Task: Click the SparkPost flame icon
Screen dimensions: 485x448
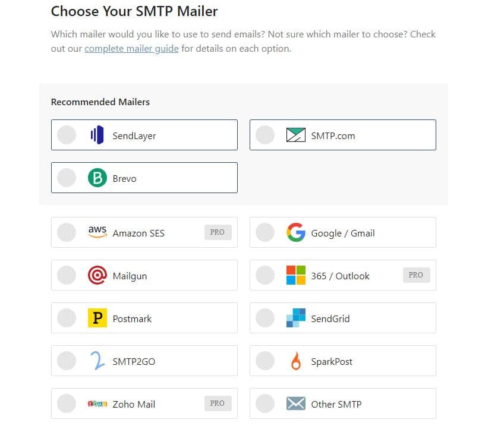Action: click(295, 361)
